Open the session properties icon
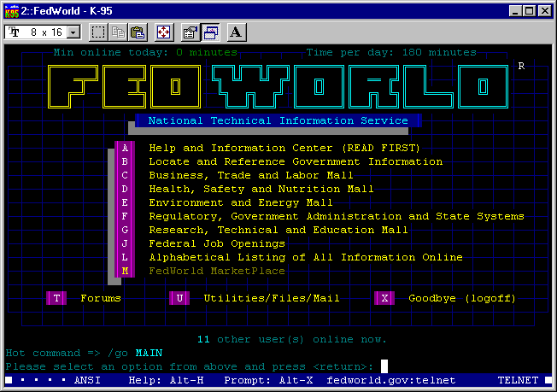The width and height of the screenshot is (557, 392). (x=190, y=32)
